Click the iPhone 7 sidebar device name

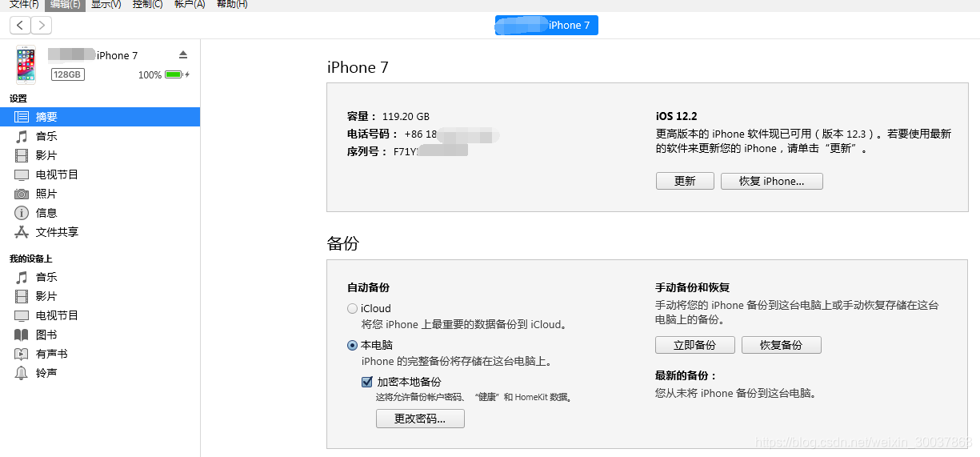tap(117, 55)
